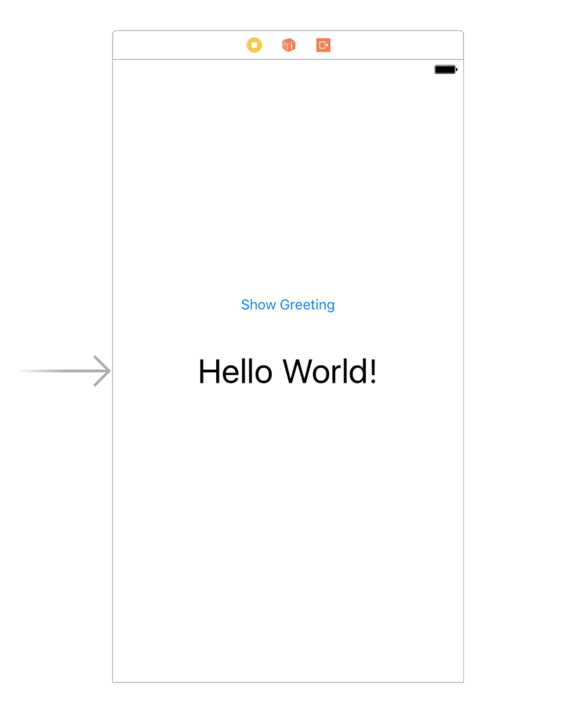Click the Show Greeting button

tap(288, 305)
